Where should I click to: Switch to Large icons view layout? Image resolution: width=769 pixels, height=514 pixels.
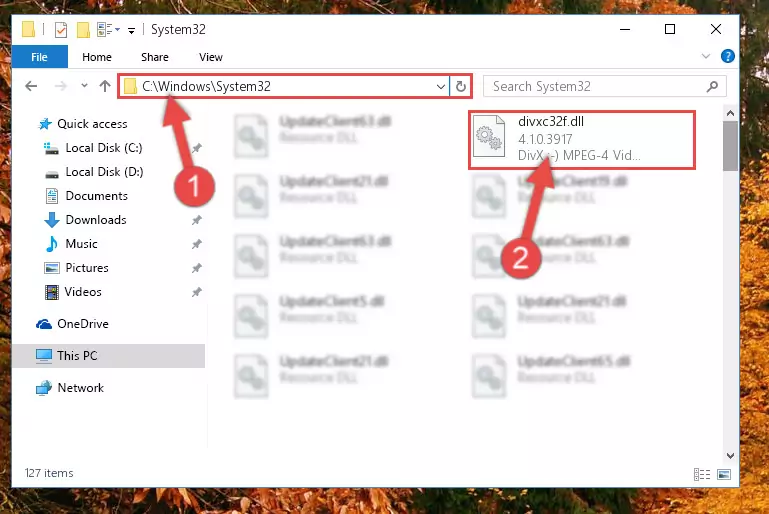coord(724,474)
